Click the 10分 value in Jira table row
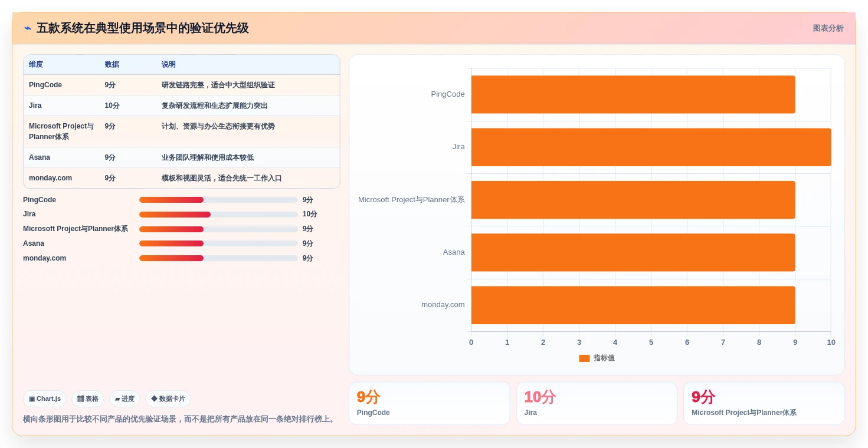The width and height of the screenshot is (868, 448). coord(112,106)
